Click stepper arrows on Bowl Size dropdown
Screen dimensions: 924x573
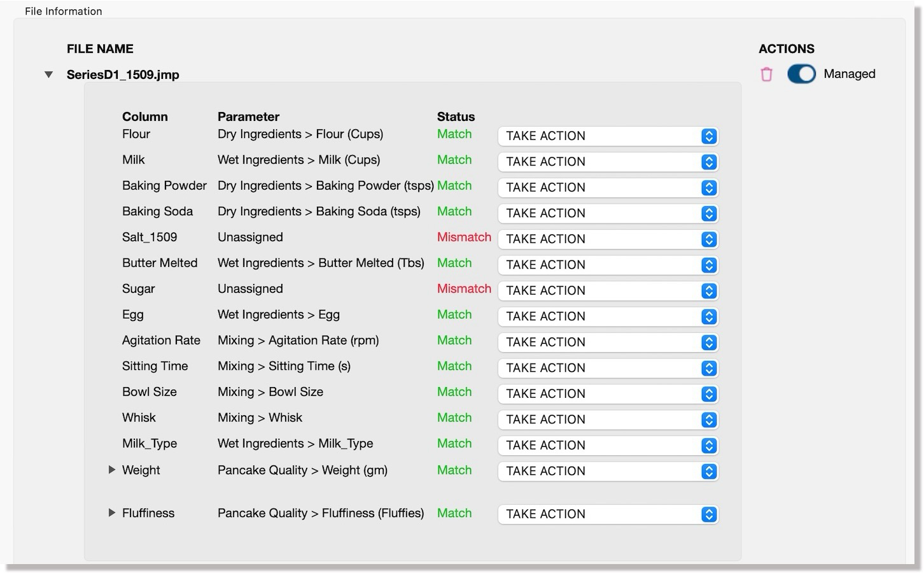pyautogui.click(x=709, y=394)
